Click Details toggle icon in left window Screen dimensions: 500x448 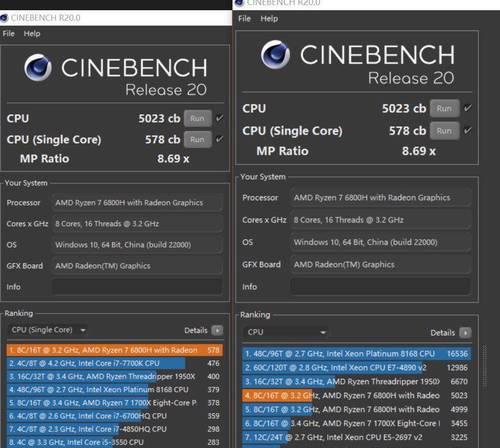pyautogui.click(x=217, y=330)
